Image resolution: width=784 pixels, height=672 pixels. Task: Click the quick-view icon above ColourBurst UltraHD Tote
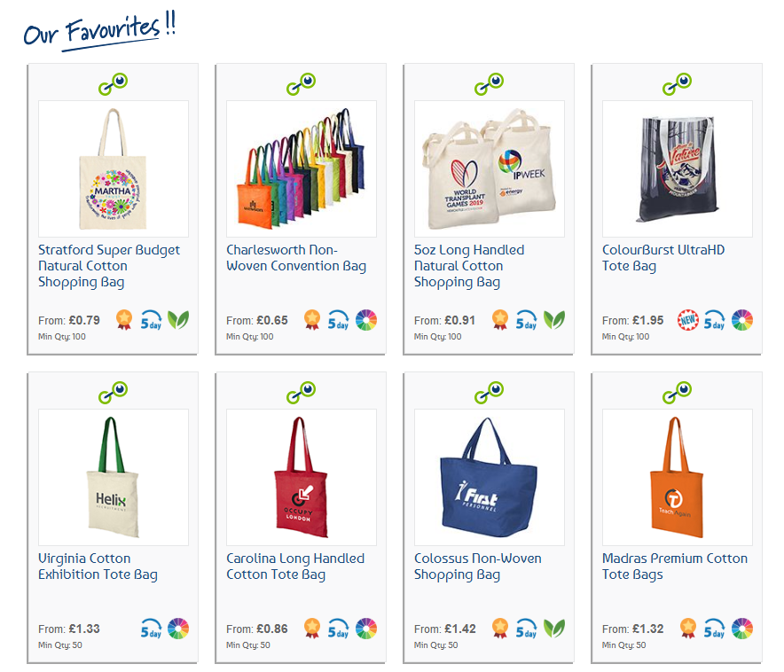pos(677,84)
